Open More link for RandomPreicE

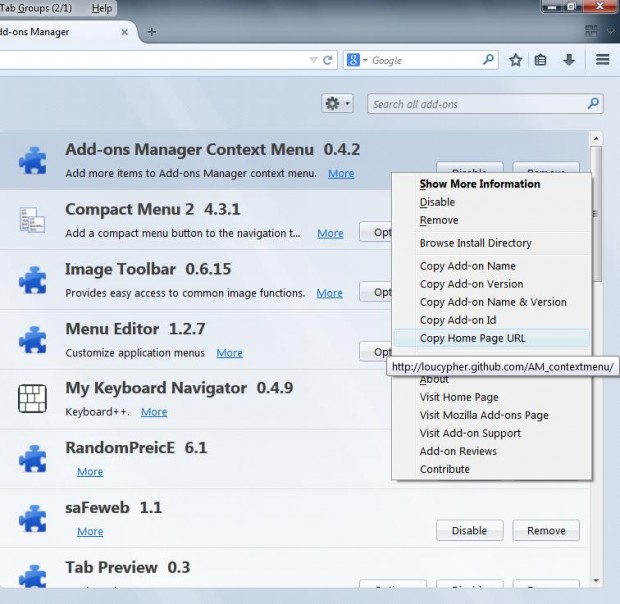[x=90, y=472]
